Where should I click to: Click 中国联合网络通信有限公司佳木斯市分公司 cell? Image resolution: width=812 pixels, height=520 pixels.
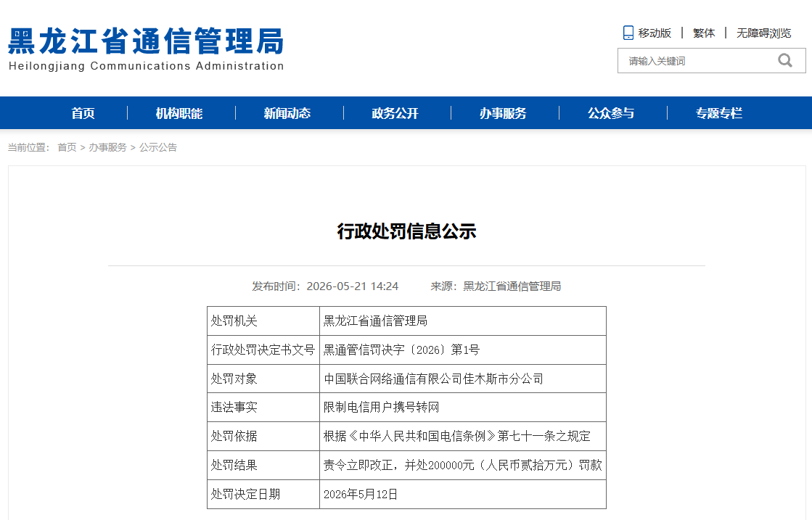point(463,379)
